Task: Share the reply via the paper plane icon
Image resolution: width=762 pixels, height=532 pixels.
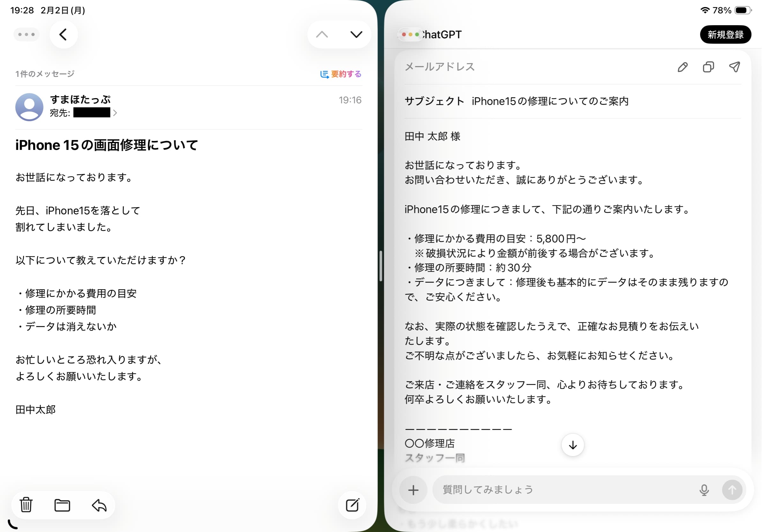Action: [x=735, y=67]
